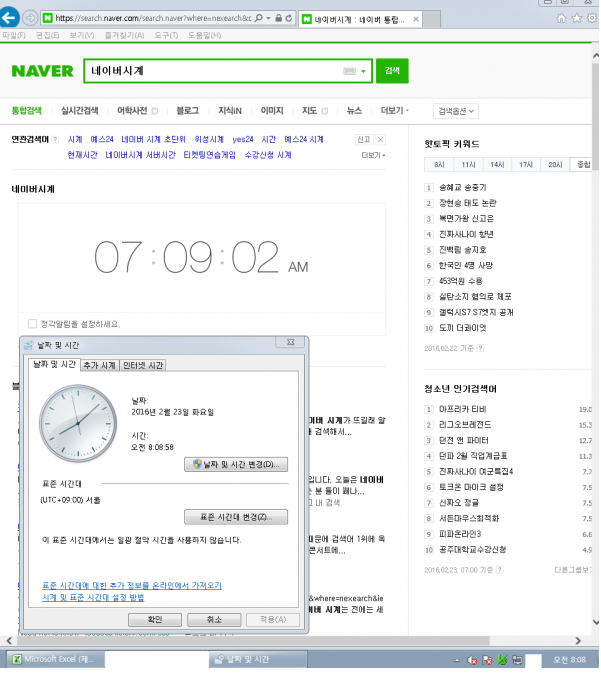Image resolution: width=601 pixels, height=677 pixels.
Task: Open the on-screen keyboard icon in search box
Action: [349, 71]
